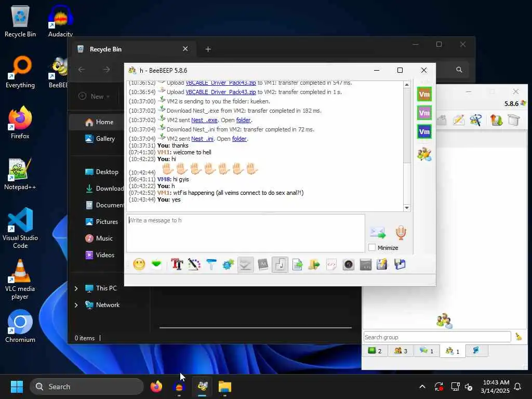
Task: Switch to the green grid tab showing 2
Action: [x=375, y=351]
